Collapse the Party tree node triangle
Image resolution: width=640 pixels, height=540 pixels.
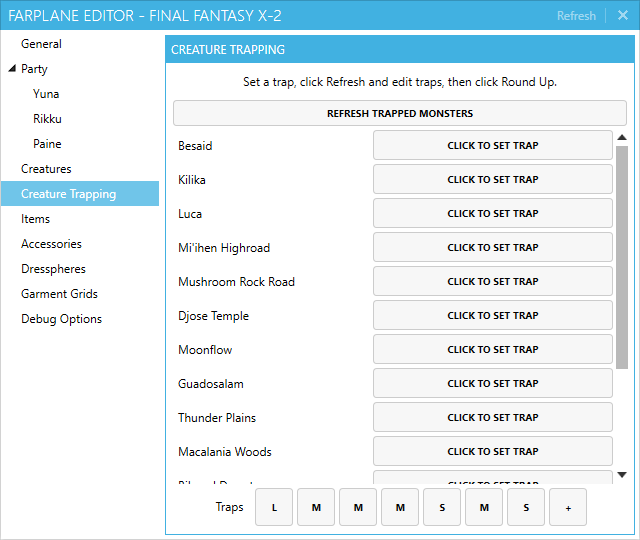12,68
